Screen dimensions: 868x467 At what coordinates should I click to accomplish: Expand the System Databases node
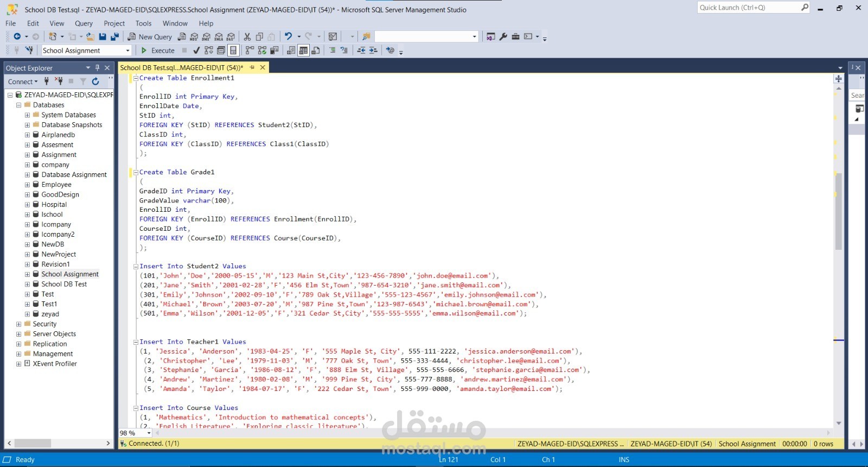coord(27,115)
